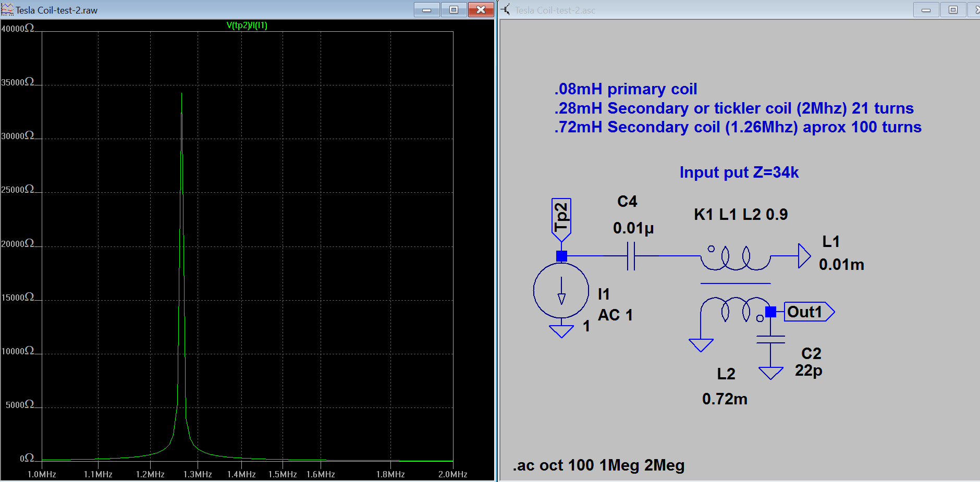The image size is (980, 482).
Task: Minimize the Tesla Coil-test-2.raw waveform window
Action: [x=426, y=9]
